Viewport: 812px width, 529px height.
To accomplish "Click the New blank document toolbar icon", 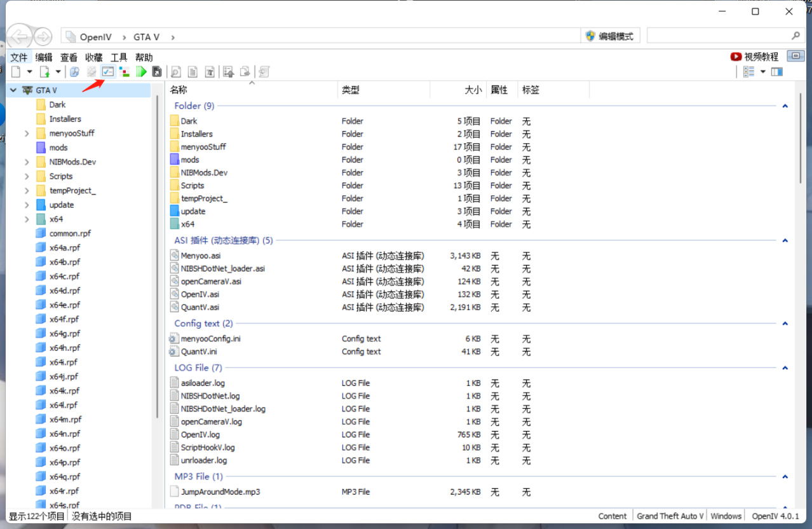I will (16, 72).
